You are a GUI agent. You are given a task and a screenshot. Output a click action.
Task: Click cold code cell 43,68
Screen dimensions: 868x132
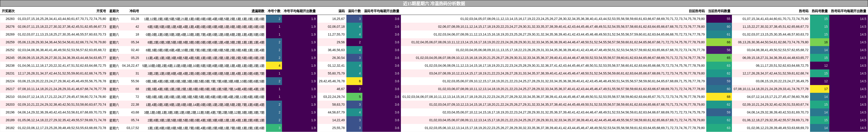[x=135, y=113]
